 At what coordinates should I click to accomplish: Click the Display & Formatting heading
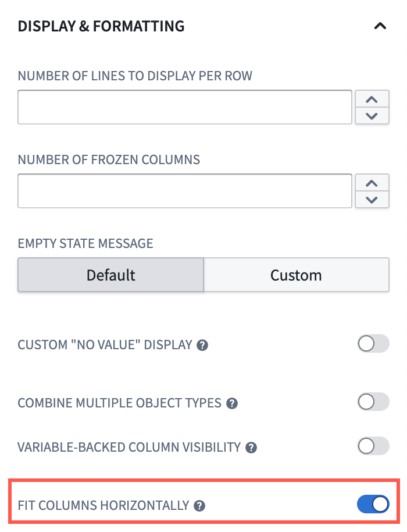tap(101, 26)
